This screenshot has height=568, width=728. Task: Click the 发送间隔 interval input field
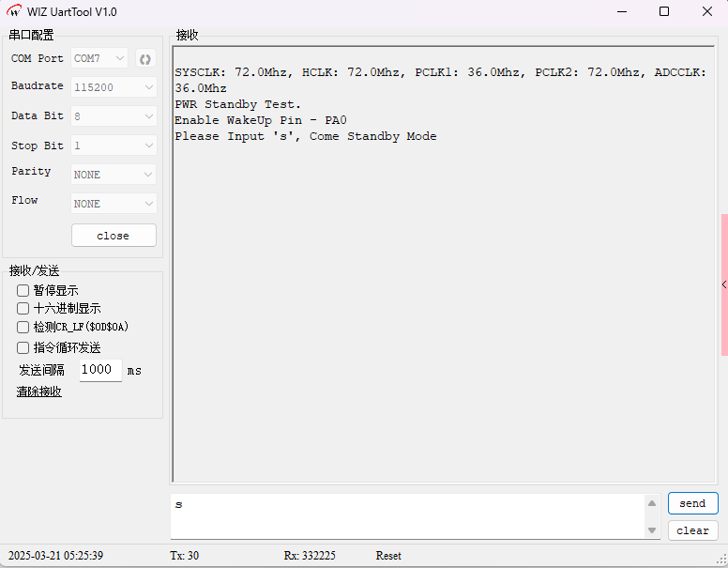pos(99,370)
